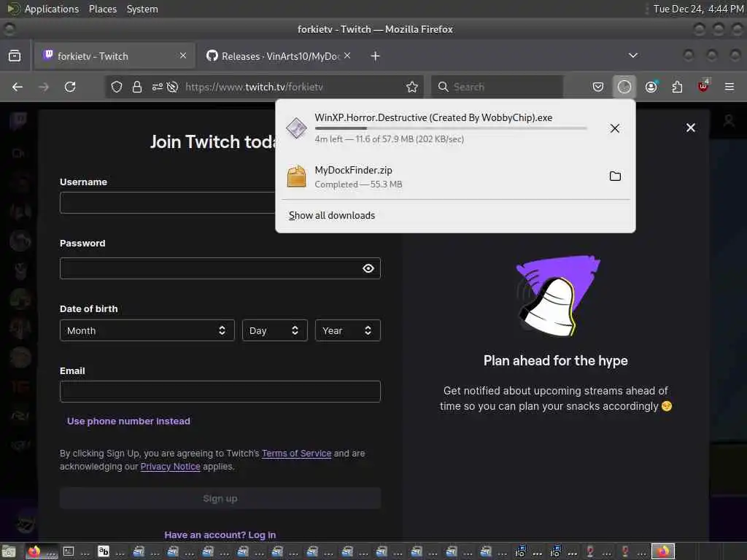Open site permissions icon in address bar

click(158, 87)
